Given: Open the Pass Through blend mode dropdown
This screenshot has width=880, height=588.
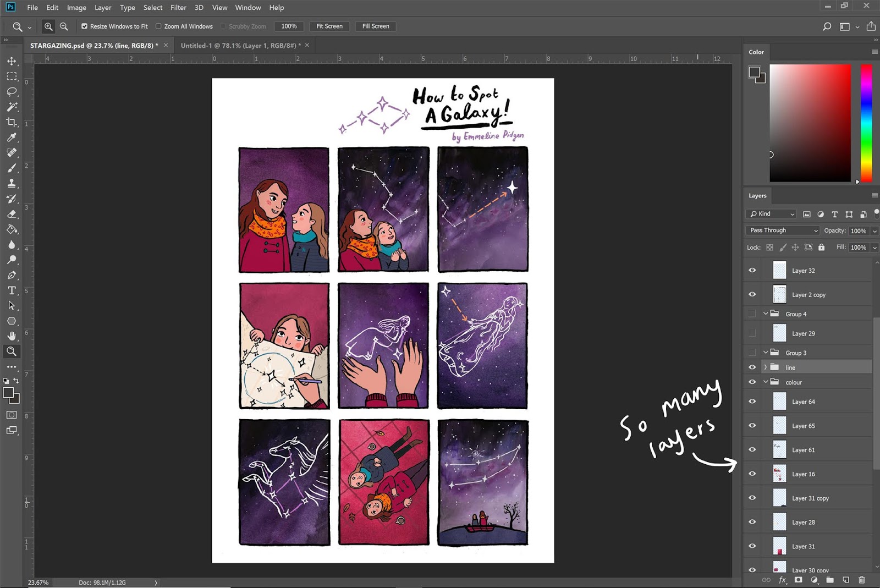Looking at the screenshot, I should pos(783,230).
